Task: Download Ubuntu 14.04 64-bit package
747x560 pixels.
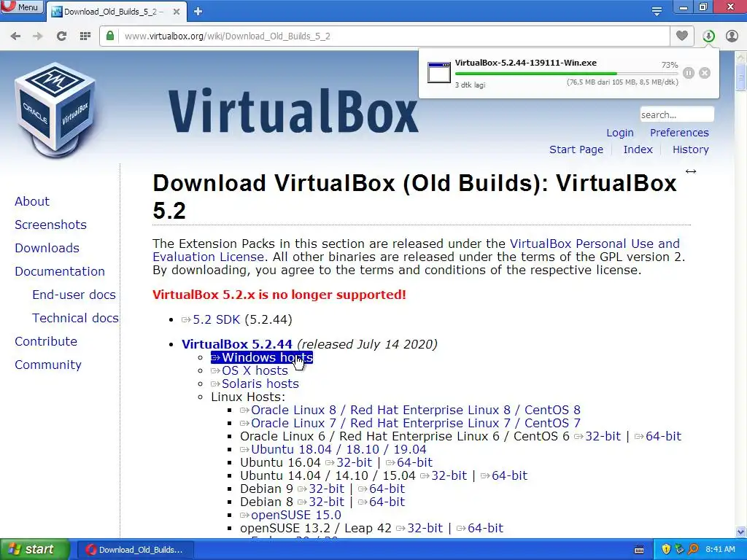Action: tap(504, 475)
